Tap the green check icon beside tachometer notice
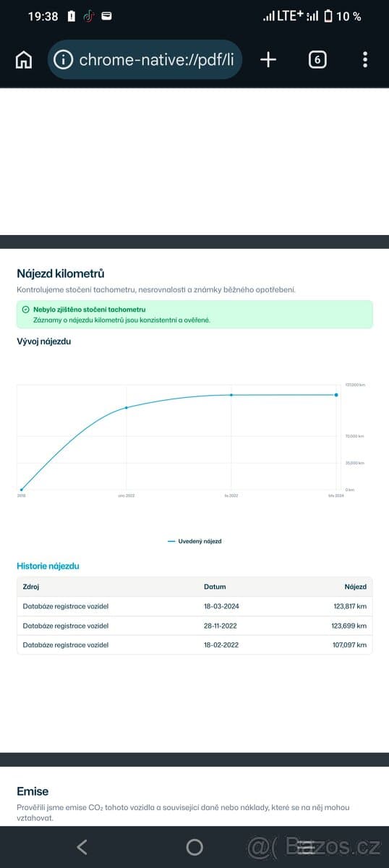The width and height of the screenshot is (389, 868). pos(26,310)
